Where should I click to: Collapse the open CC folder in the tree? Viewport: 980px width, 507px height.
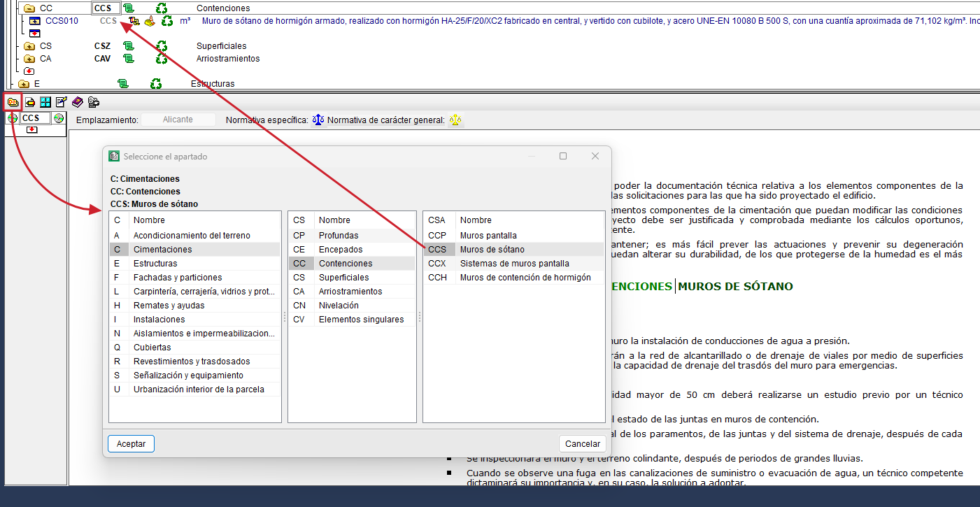(29, 8)
